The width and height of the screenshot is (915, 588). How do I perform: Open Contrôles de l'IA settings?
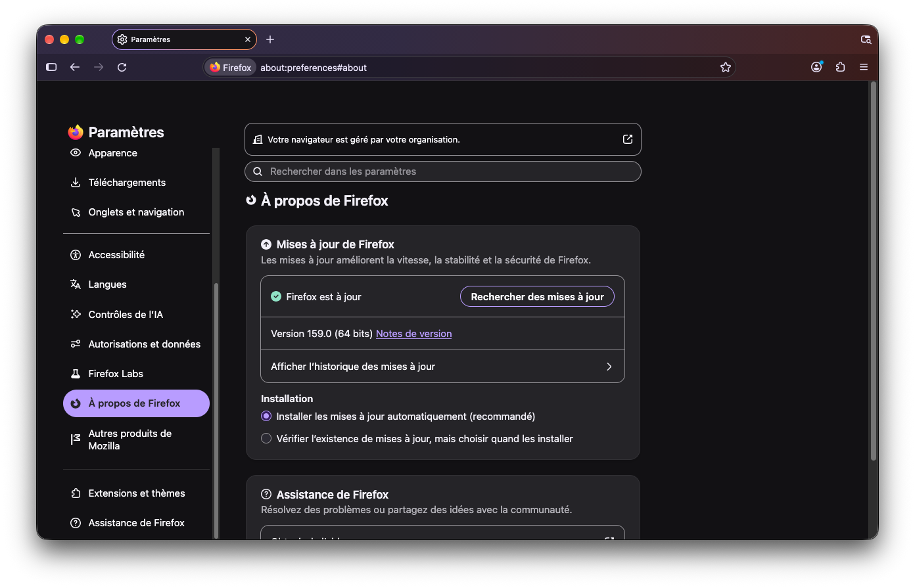click(136, 315)
